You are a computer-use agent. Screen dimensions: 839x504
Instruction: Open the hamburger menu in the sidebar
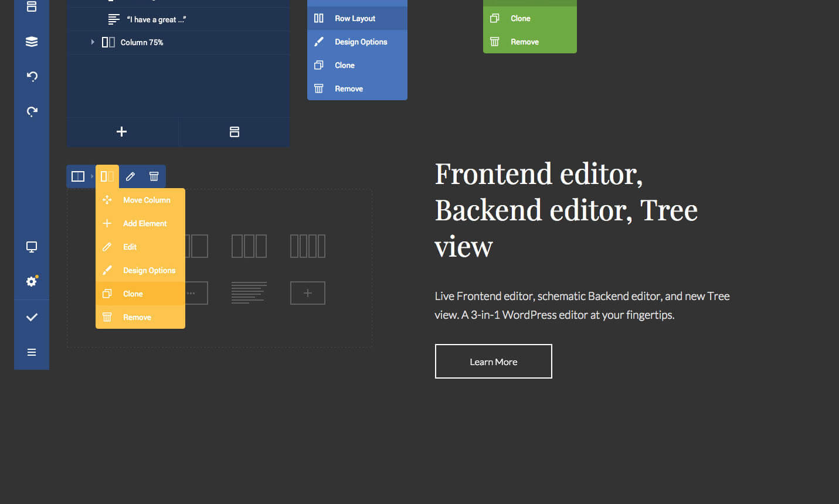pyautogui.click(x=32, y=352)
